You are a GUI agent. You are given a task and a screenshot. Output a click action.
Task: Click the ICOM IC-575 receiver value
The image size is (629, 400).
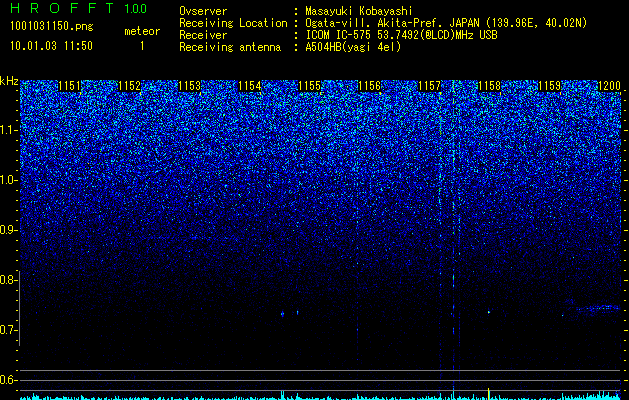tap(401, 35)
